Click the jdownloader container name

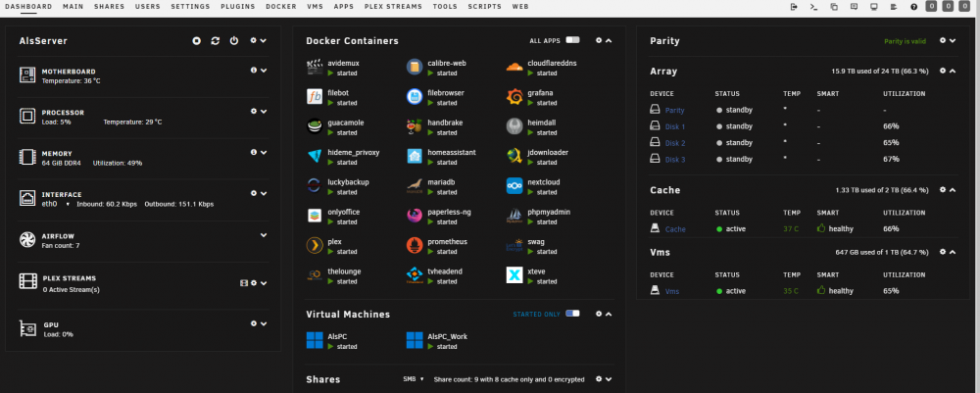click(548, 153)
